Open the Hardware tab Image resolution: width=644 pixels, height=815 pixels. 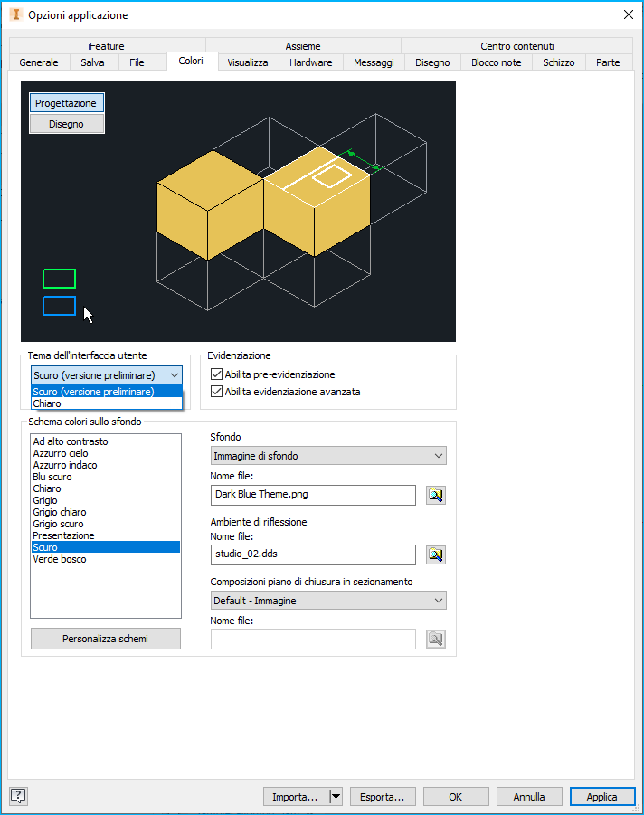[311, 62]
